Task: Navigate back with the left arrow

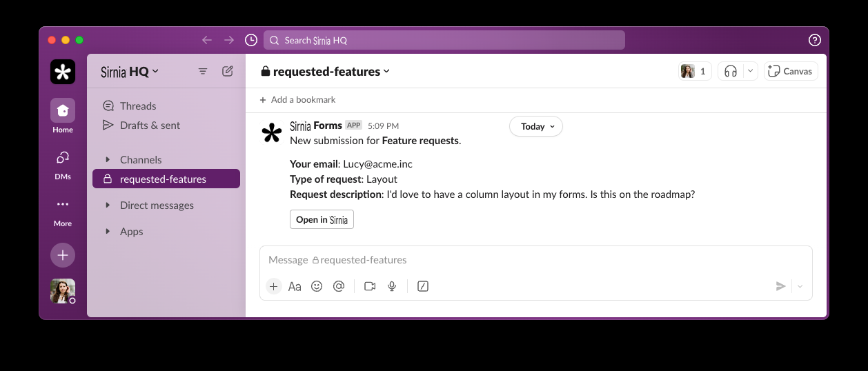Action: click(207, 40)
